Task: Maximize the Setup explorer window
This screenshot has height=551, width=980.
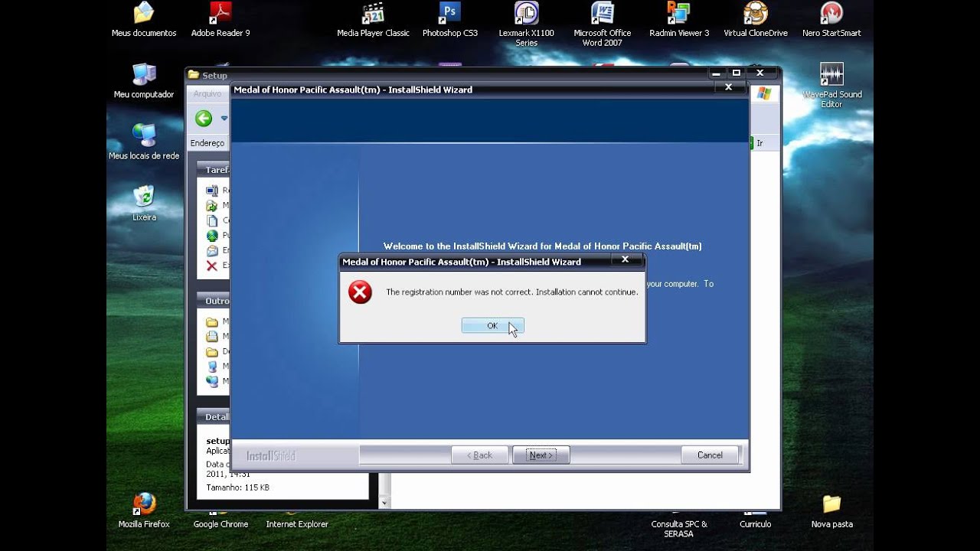Action: coord(737,73)
